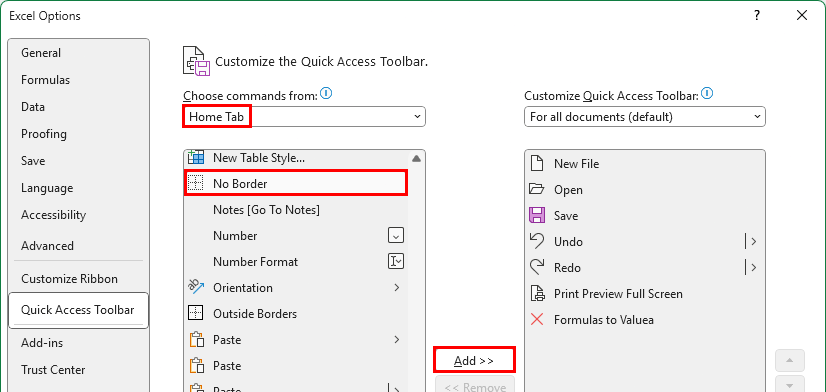Screen dimensions: 826x392
Task: Click the Move Up arrow button
Action: pos(790,361)
